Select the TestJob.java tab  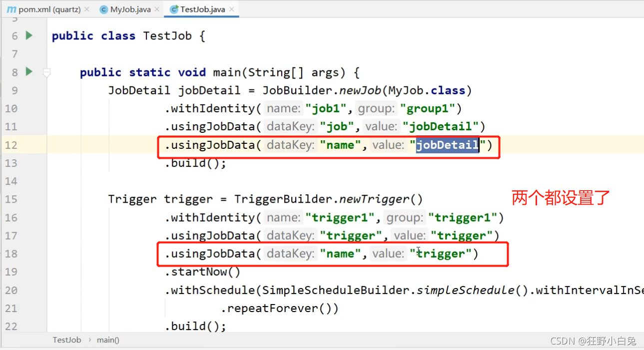coord(203,9)
